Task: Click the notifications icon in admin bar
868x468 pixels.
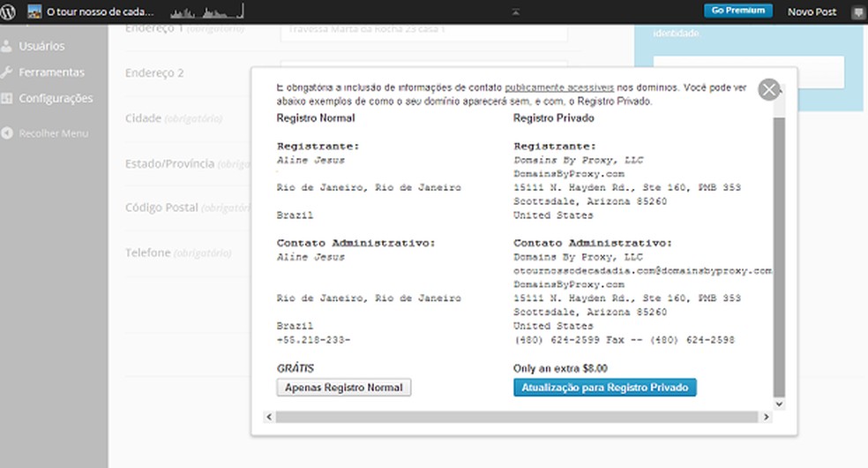Action: point(858,12)
